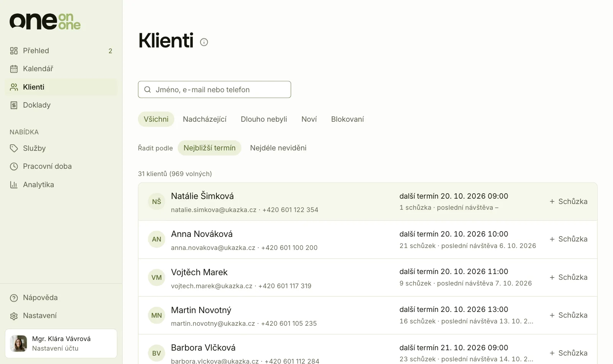Screen dimensions: 613x364
Task: Add Schůzka for Martin Novotný
Action: tap(569, 315)
